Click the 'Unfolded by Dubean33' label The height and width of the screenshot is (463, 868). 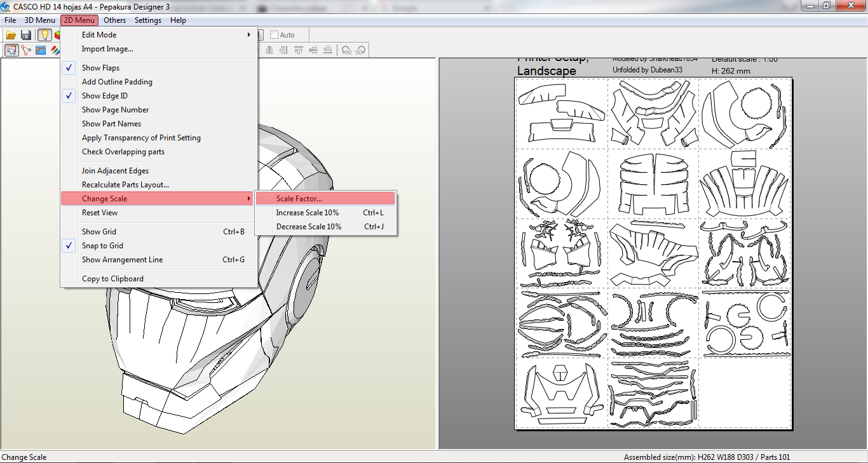[x=648, y=70]
